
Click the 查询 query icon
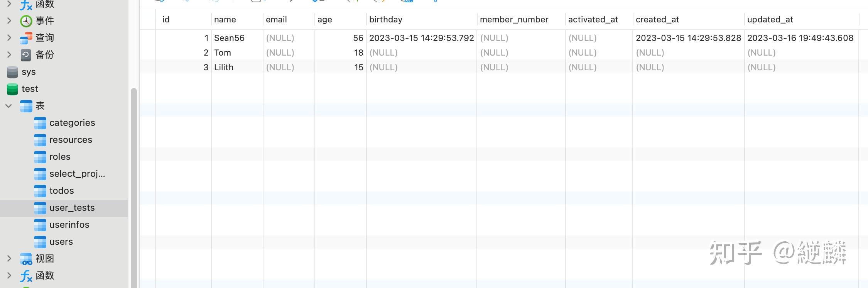(26, 38)
